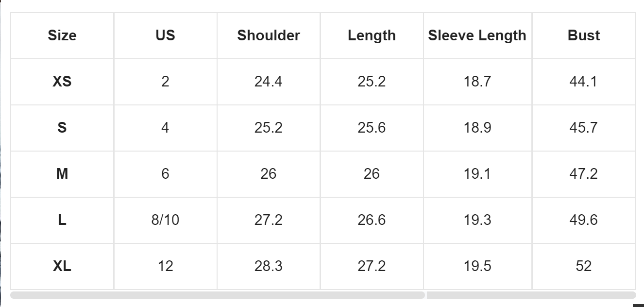This screenshot has width=644, height=307.
Task: Select the Bust column header
Action: point(584,35)
